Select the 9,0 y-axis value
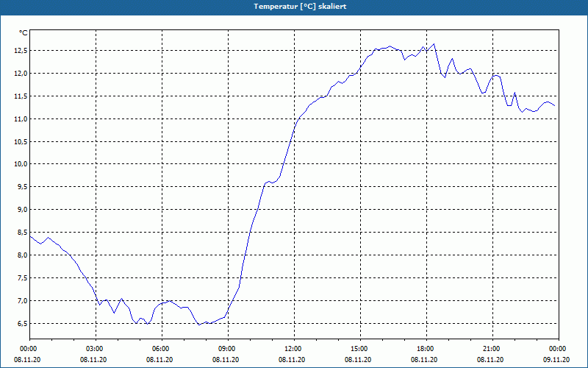Viewport: 588px width, 368px height. pos(23,210)
